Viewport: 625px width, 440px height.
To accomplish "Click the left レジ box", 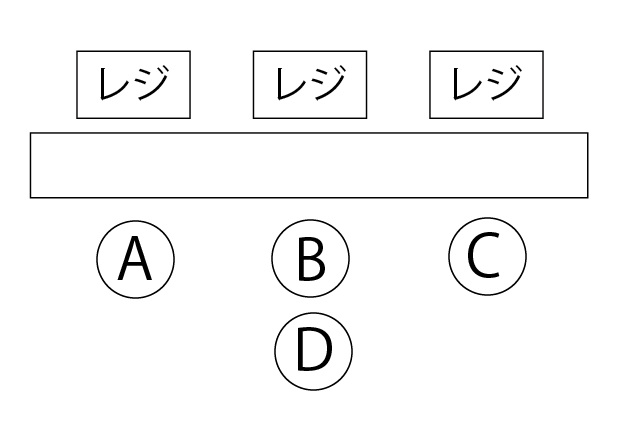I will pos(134,84).
